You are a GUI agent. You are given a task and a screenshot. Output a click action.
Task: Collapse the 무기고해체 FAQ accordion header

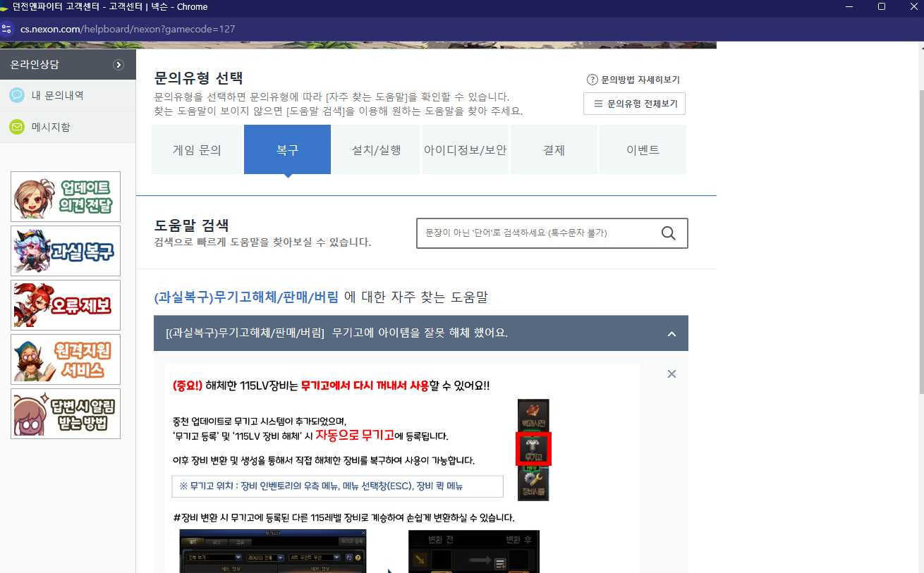click(x=671, y=333)
